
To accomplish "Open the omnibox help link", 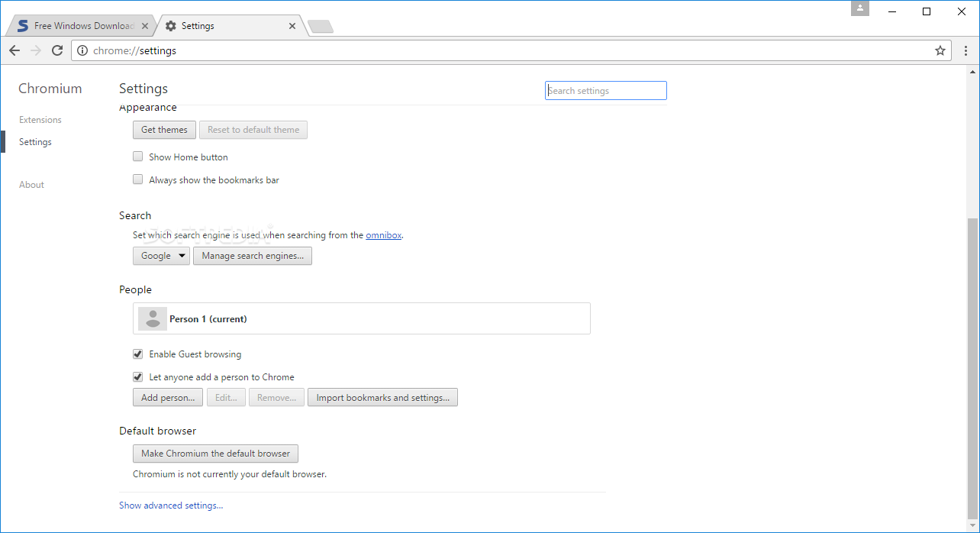I will click(383, 235).
